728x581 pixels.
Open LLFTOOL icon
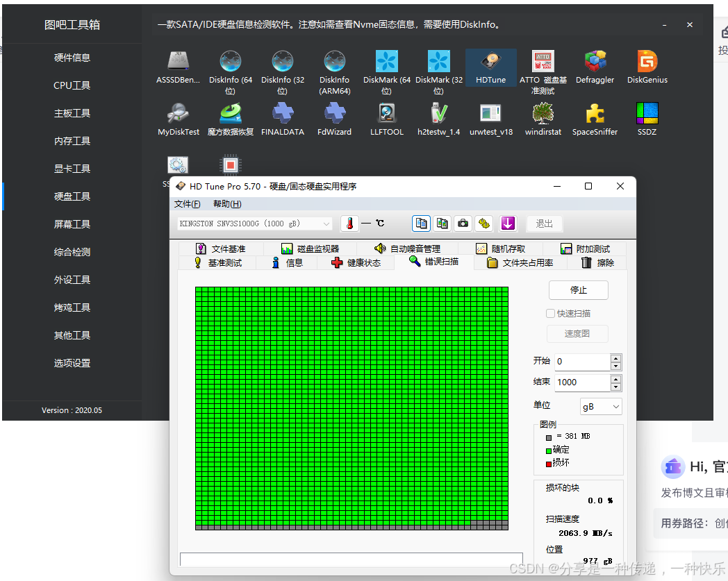click(387, 113)
